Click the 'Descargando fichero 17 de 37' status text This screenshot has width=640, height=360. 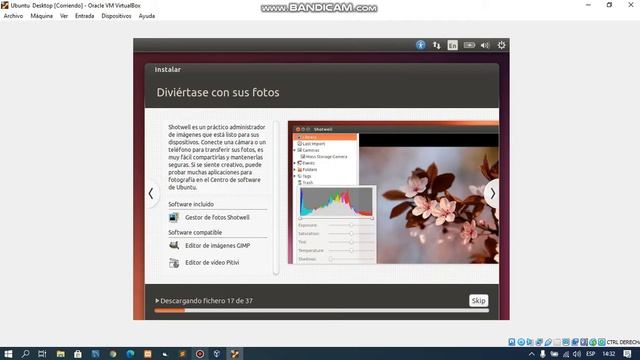coord(207,301)
